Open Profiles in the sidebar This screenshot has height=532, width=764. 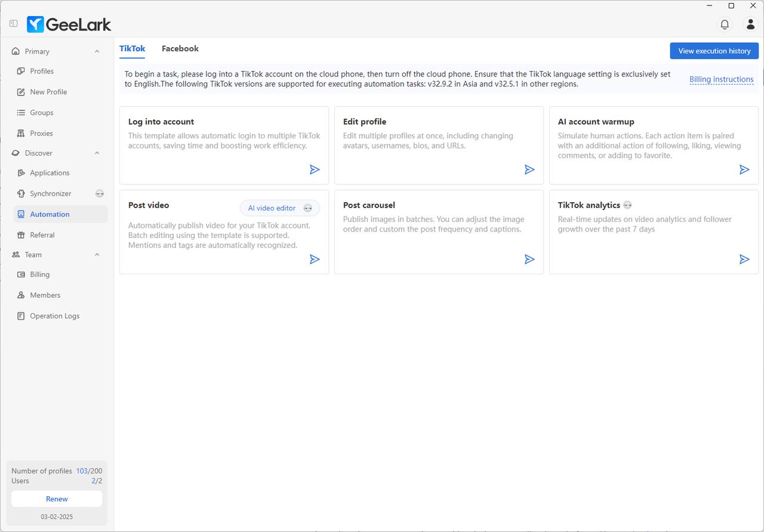pos(60,71)
